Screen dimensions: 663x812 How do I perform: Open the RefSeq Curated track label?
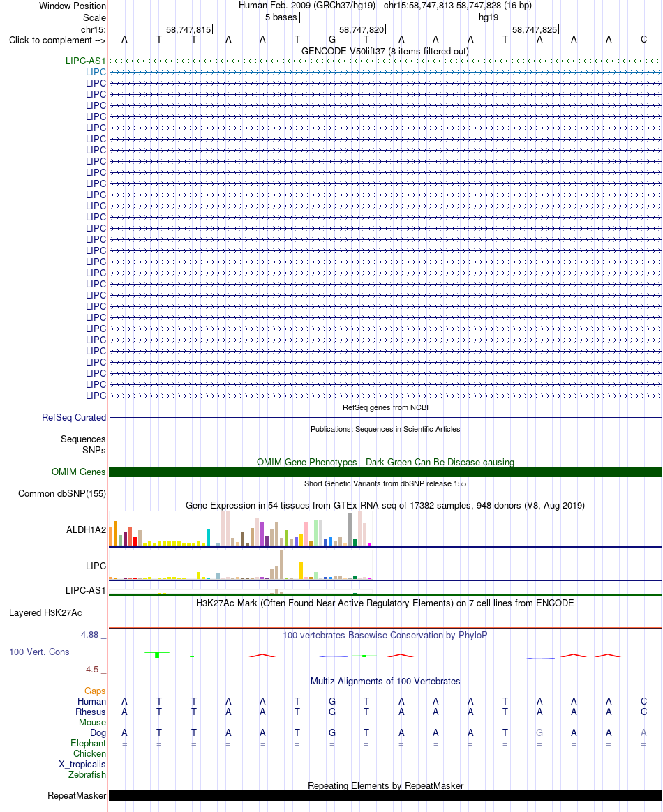tap(74, 417)
